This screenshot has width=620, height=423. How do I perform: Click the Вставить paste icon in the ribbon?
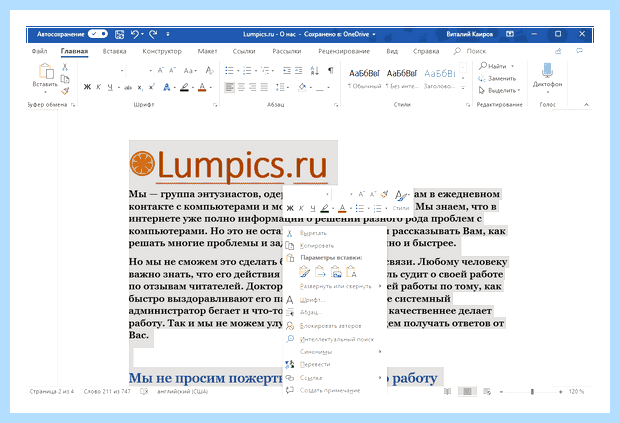click(45, 72)
